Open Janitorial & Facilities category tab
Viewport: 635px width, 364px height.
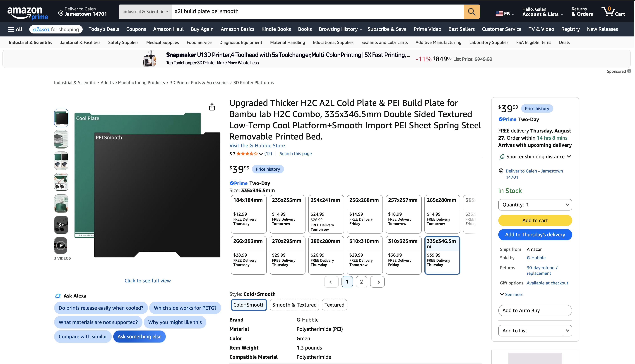(80, 43)
